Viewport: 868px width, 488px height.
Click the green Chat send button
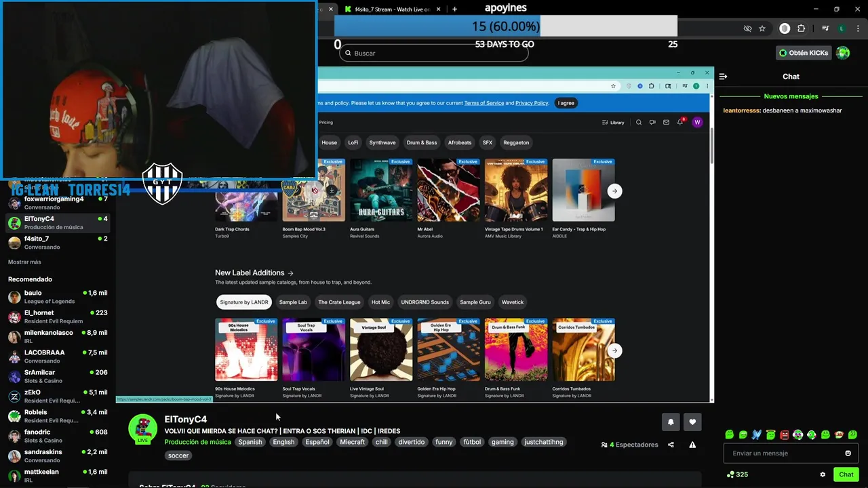pos(846,474)
